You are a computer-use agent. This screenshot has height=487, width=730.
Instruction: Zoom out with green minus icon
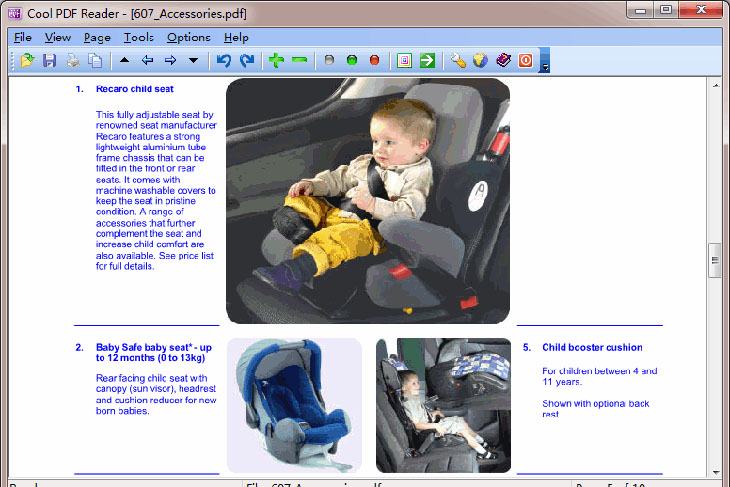[x=299, y=60]
